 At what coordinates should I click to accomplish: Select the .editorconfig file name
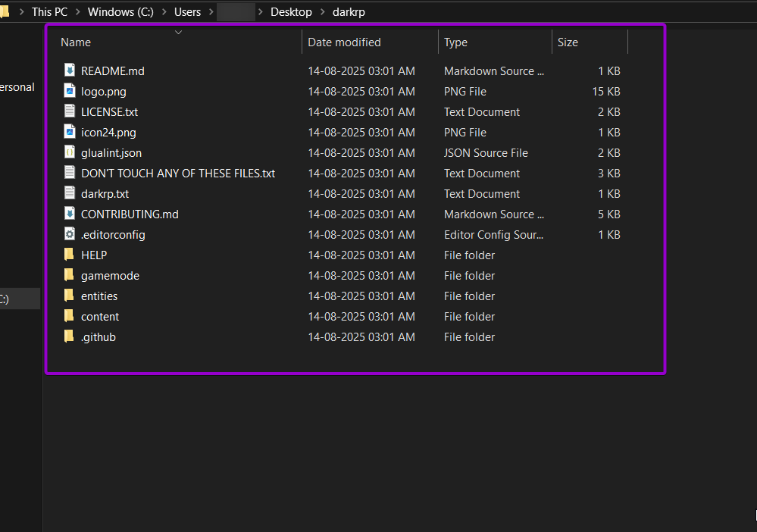pos(113,235)
